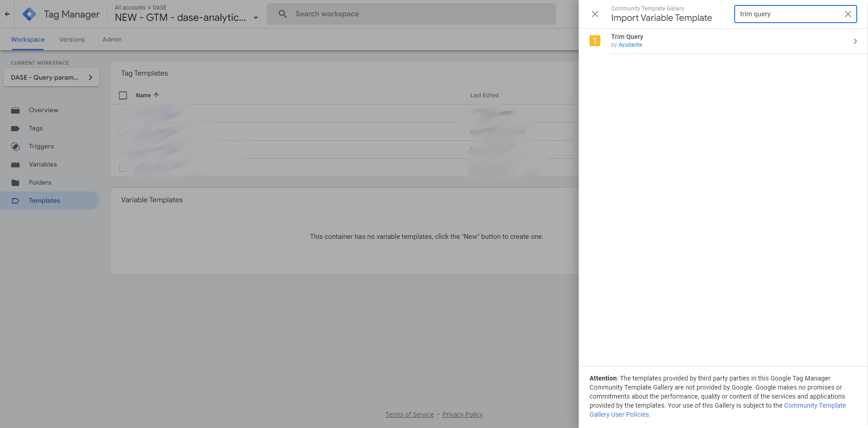868x428 pixels.
Task: Close the Import Variable Template panel
Action: click(x=595, y=14)
